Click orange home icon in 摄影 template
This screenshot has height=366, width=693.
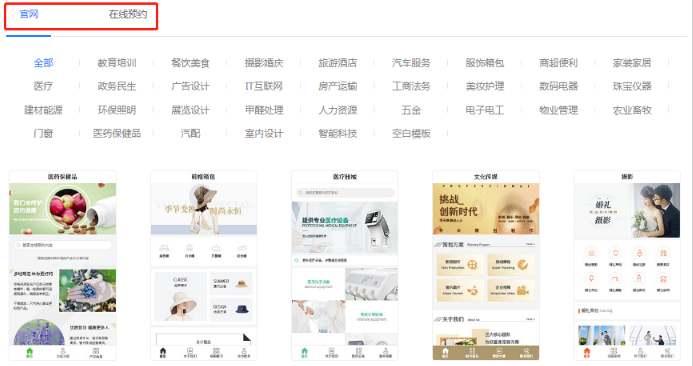(587, 353)
